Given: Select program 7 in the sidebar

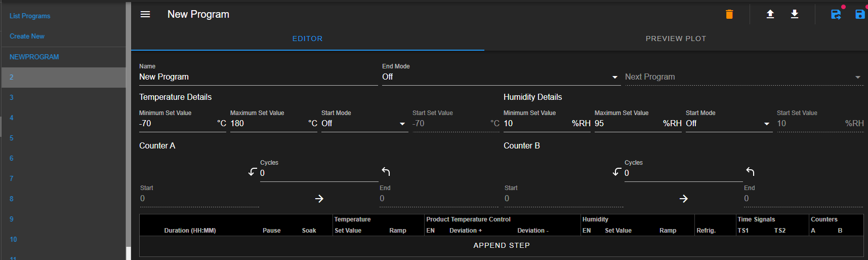Looking at the screenshot, I should [x=63, y=178].
